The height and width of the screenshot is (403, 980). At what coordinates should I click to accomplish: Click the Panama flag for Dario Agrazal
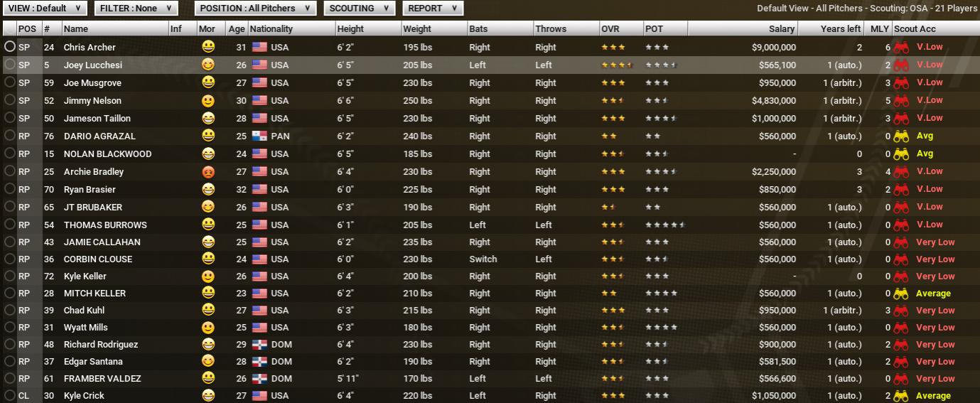259,136
